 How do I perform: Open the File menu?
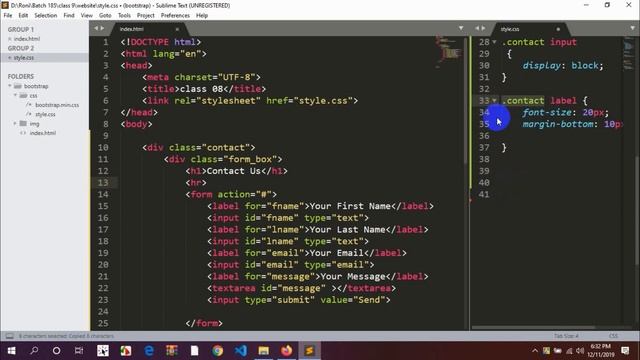(x=8, y=16)
